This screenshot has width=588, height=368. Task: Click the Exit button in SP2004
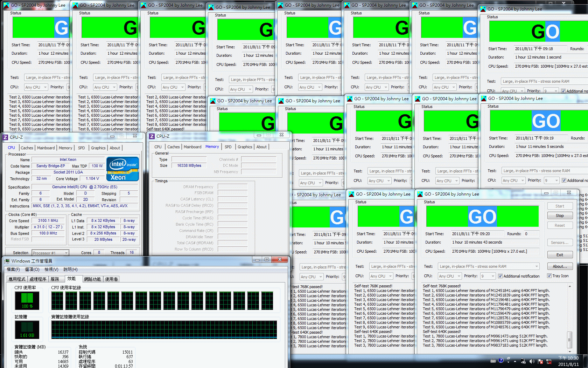(x=560, y=255)
